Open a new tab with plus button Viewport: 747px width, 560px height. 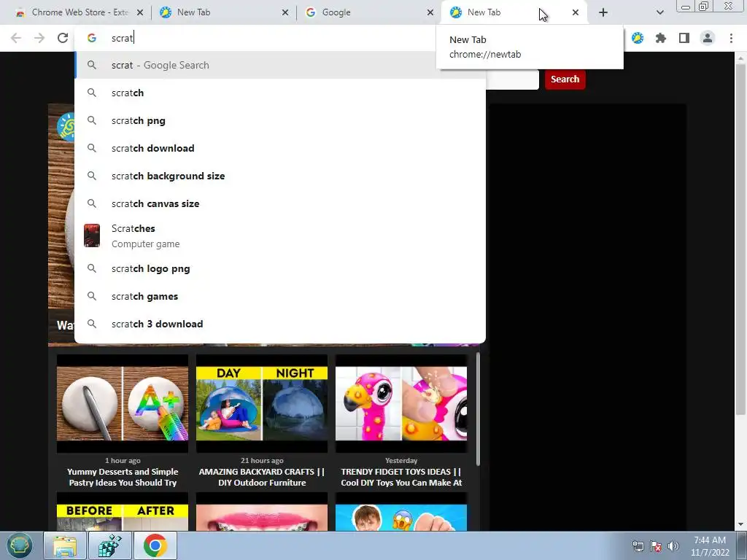point(603,12)
